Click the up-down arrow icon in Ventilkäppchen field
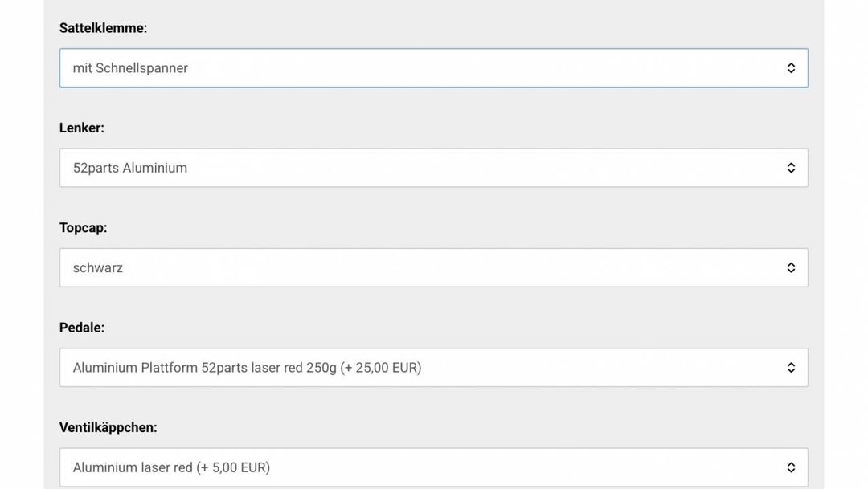868x489 pixels. (791, 467)
